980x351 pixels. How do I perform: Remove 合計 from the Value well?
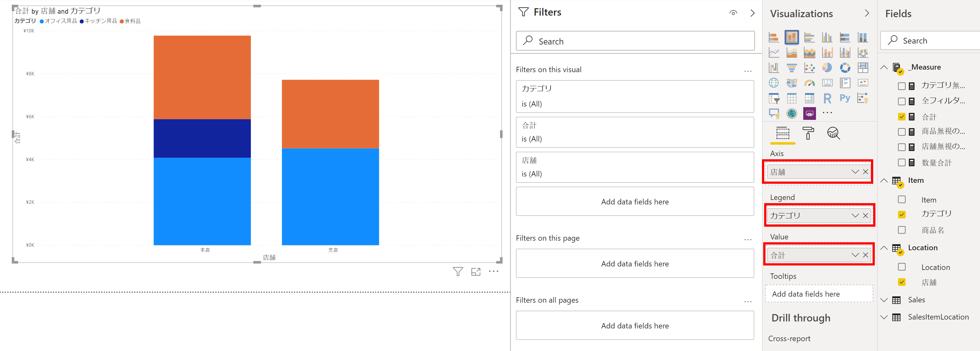coord(866,255)
